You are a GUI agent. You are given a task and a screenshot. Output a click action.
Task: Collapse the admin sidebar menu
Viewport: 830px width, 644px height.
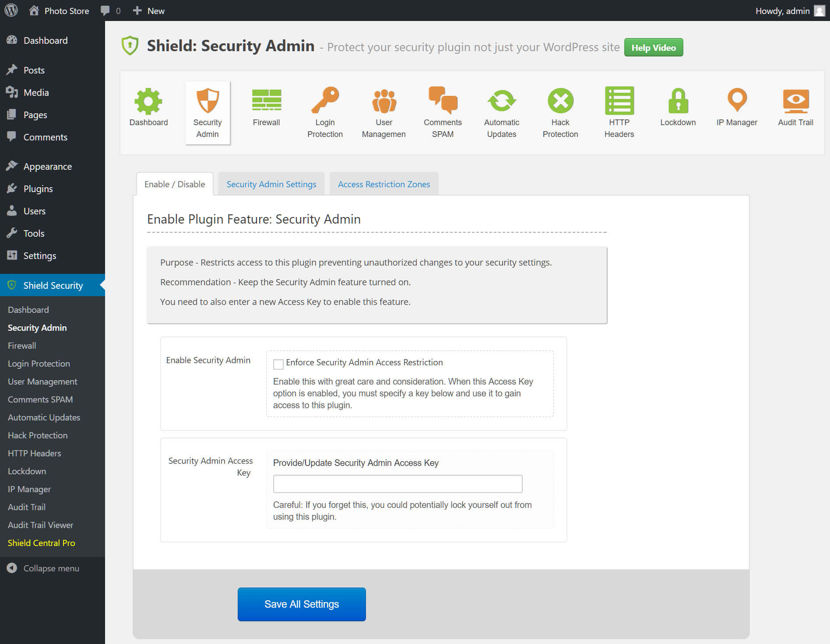(x=43, y=568)
